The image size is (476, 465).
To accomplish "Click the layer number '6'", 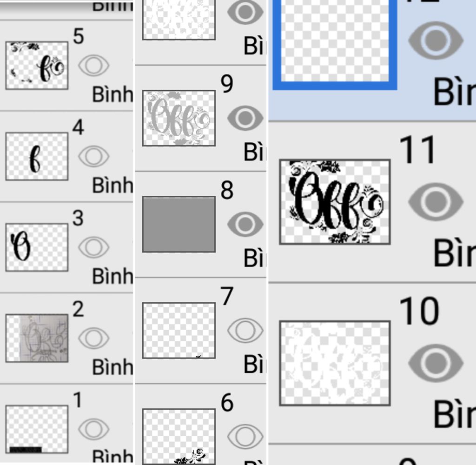I will (227, 402).
